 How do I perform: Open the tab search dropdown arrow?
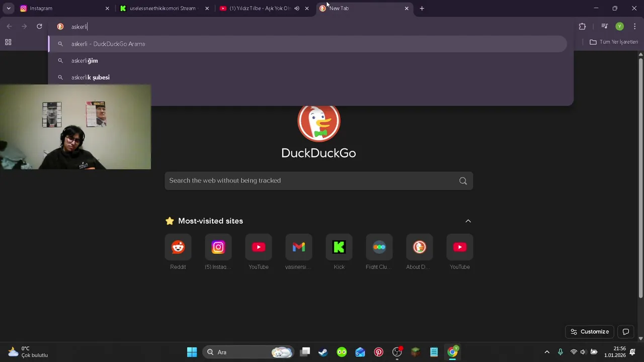9,8
